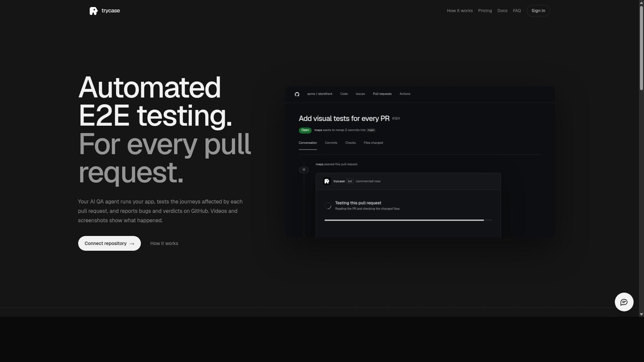Click the page vertical scrollbar thumb
This screenshot has height=362, width=644.
click(x=641, y=48)
